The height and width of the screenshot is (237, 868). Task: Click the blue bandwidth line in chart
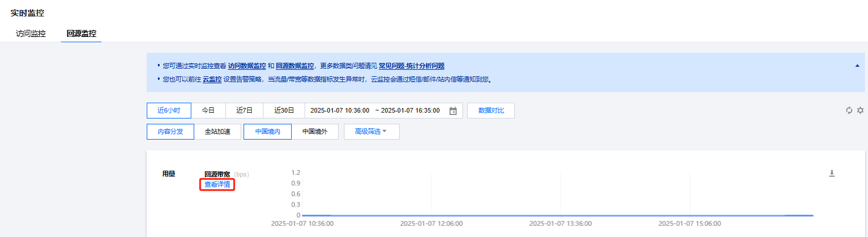coord(558,215)
